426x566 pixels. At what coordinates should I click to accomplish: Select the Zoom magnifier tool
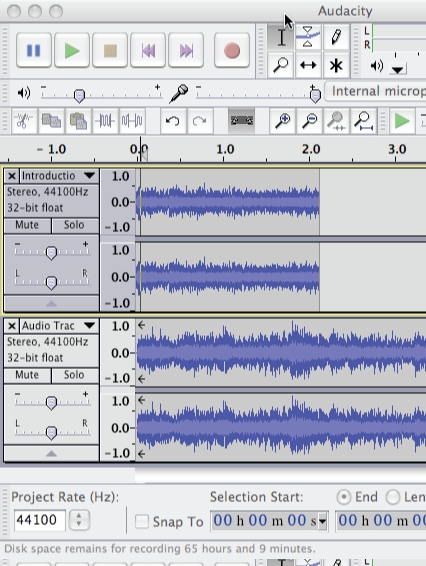(281, 65)
